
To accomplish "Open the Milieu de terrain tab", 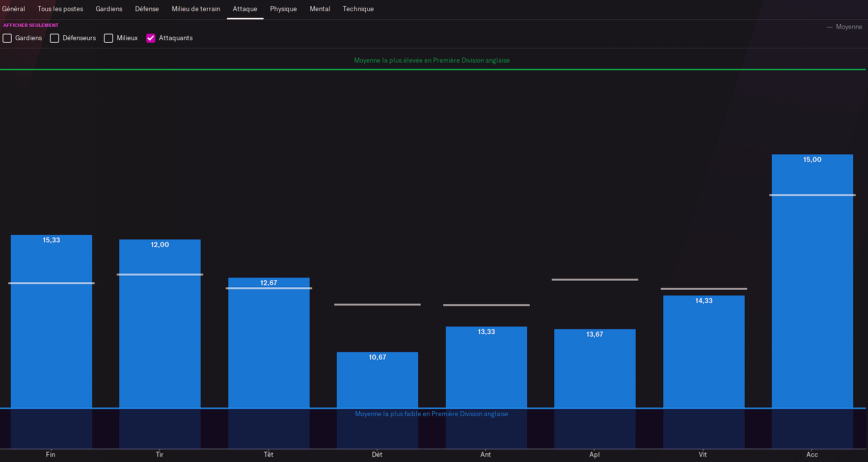I will 196,9.
